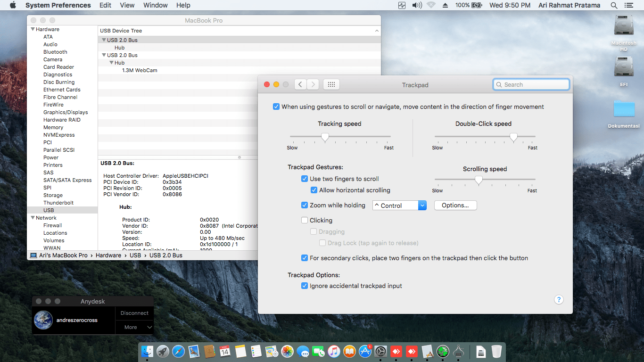Click the Search field in Trackpad preferences
The image size is (644, 362).
(x=531, y=84)
